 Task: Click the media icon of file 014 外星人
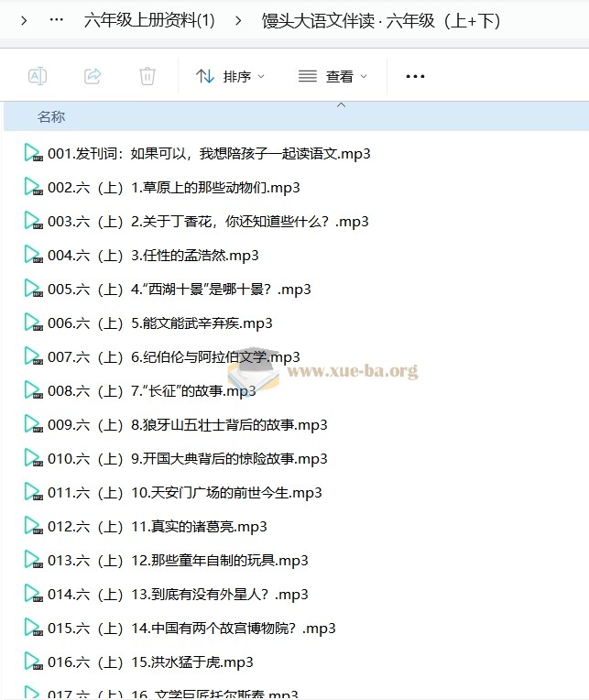(34, 594)
